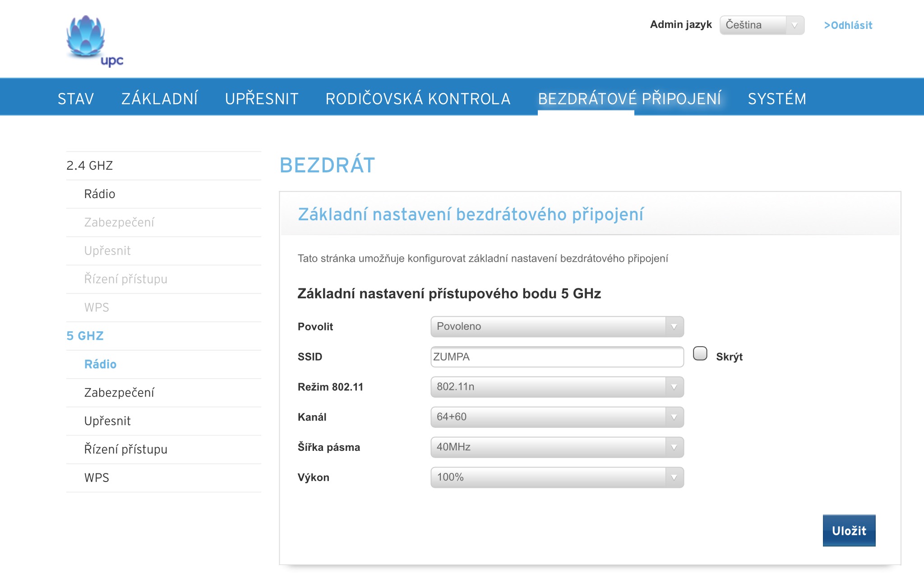Click the Uložit save button
This screenshot has height=579, width=924.
tap(849, 531)
